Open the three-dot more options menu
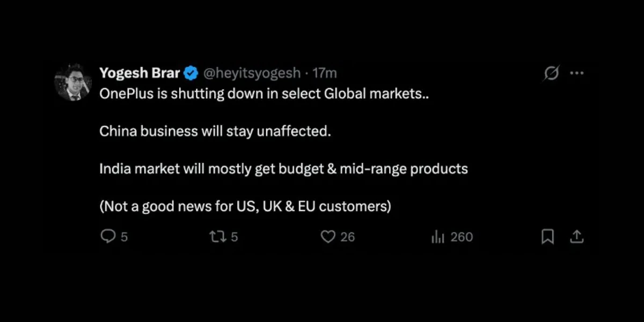This screenshot has height=322, width=644. (577, 73)
